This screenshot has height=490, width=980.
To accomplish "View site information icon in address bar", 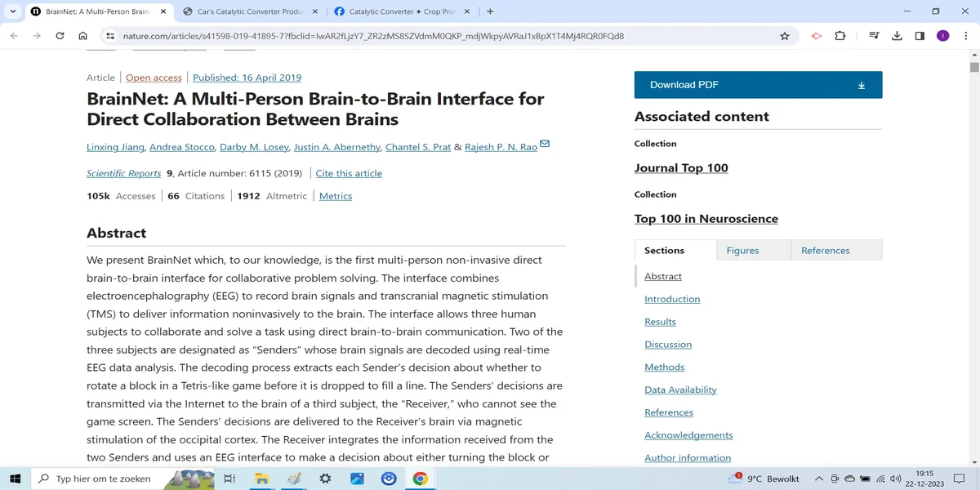I will (110, 36).
